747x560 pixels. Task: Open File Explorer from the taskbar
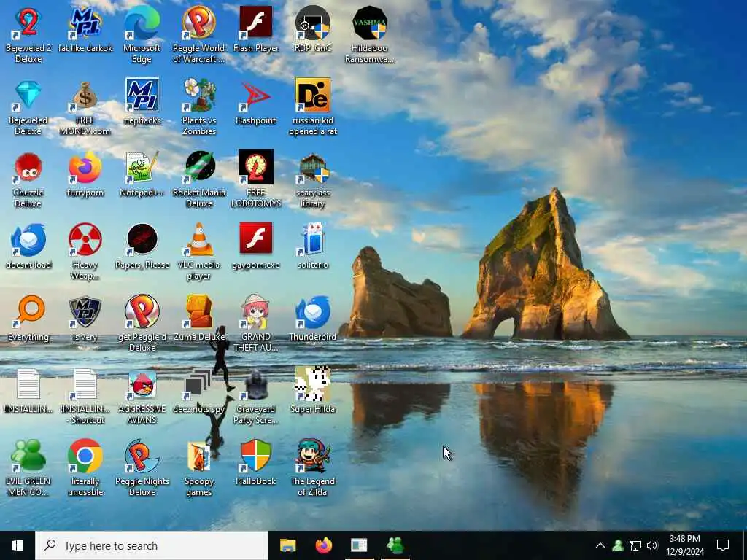287,545
